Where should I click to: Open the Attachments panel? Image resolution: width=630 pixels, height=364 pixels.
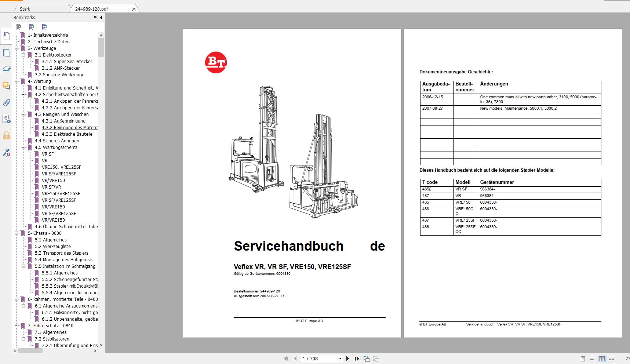(x=7, y=103)
